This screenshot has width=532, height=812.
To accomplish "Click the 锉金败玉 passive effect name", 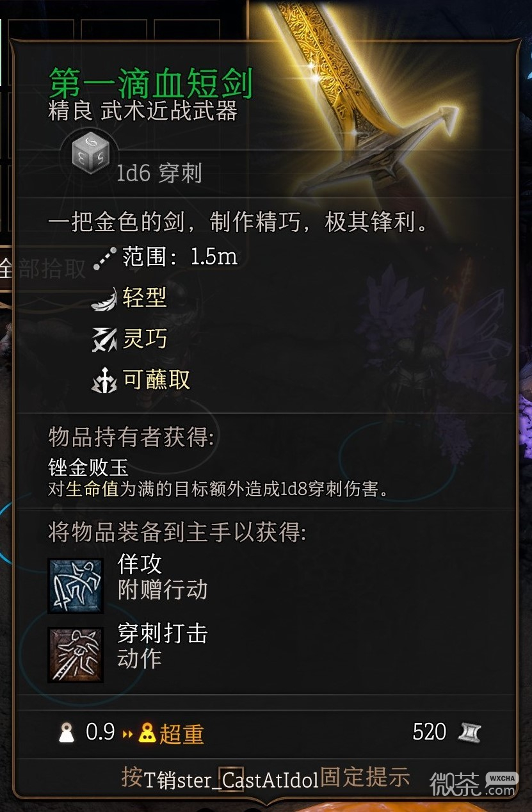I will [x=88, y=467].
